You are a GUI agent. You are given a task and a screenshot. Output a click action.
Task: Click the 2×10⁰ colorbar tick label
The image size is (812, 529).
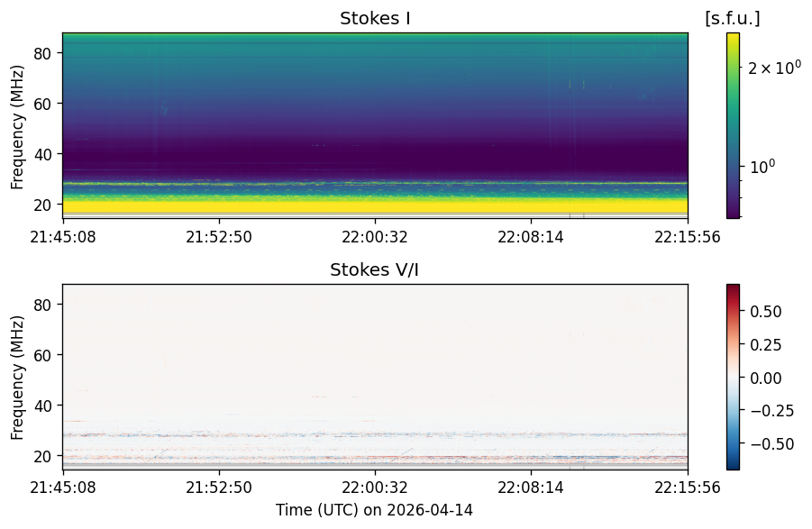click(x=773, y=67)
